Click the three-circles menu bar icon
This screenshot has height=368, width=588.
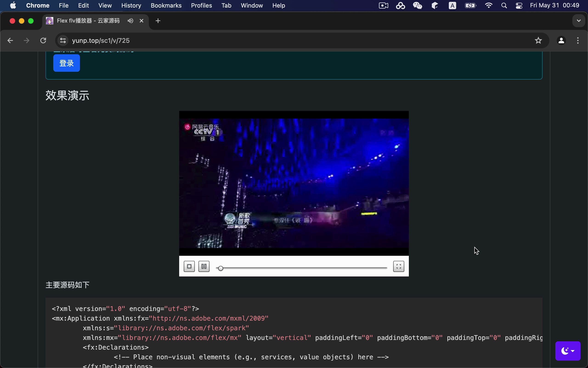pyautogui.click(x=400, y=5)
